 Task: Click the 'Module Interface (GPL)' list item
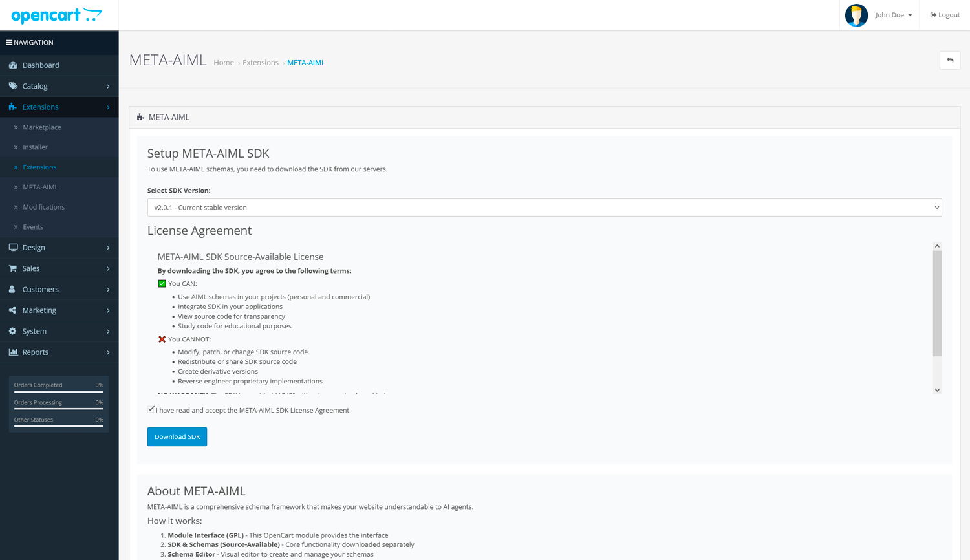tap(278, 535)
